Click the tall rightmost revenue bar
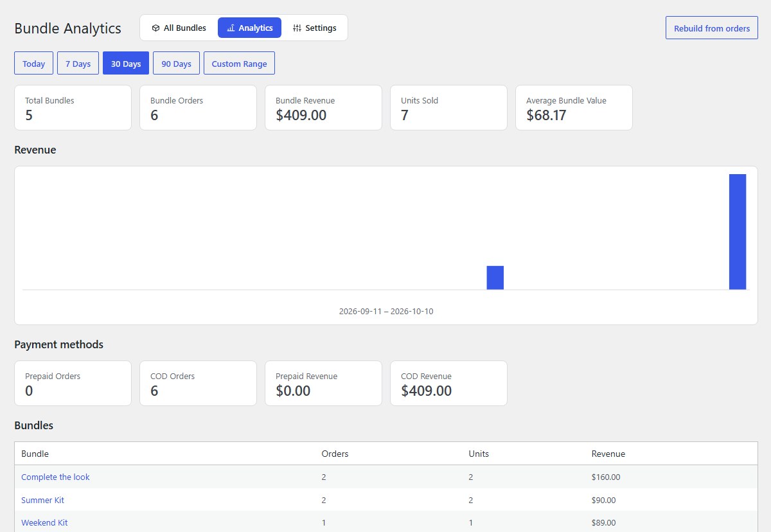Image resolution: width=771 pixels, height=532 pixels. (738, 232)
